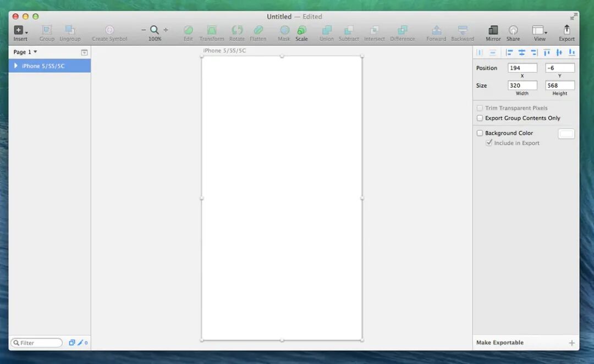The height and width of the screenshot is (364, 594).
Task: Click the Position Y input field
Action: pyautogui.click(x=560, y=68)
